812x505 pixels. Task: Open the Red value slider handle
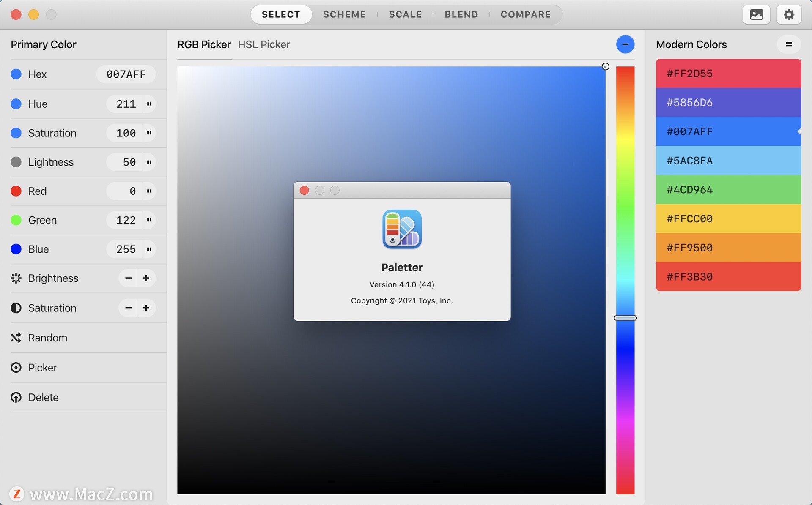[x=149, y=191]
